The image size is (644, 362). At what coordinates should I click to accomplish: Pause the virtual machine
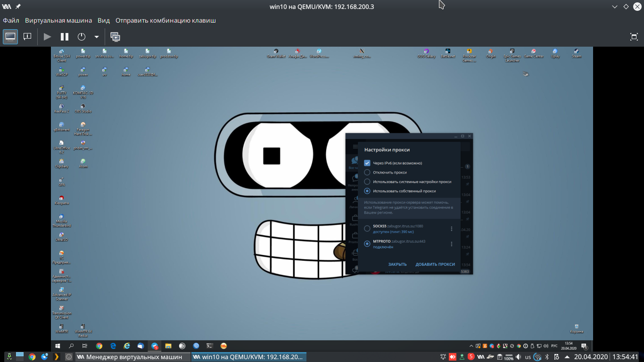click(65, 36)
